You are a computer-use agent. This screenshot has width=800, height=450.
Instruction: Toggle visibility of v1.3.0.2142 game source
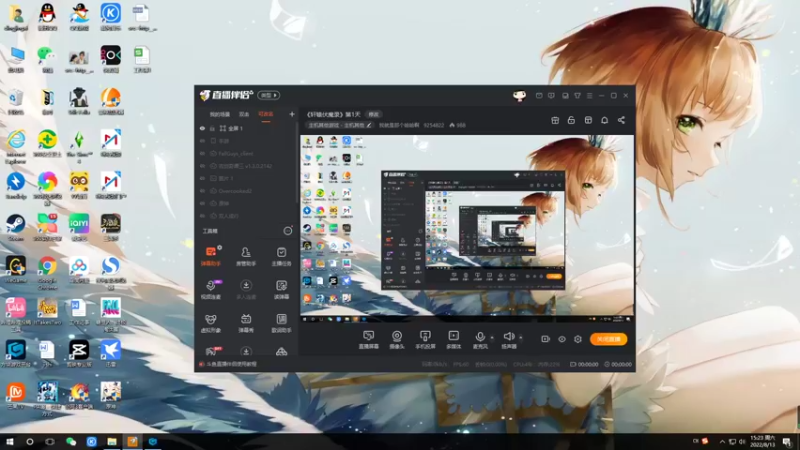tap(202, 166)
